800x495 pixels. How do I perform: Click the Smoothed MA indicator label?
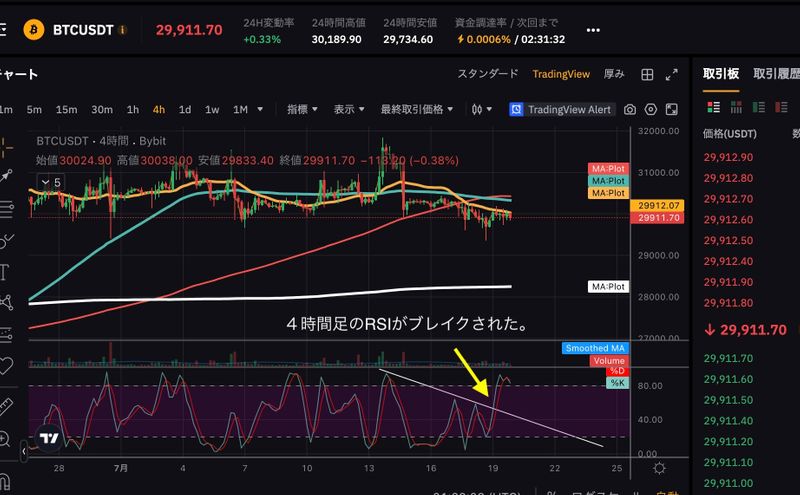tap(595, 348)
